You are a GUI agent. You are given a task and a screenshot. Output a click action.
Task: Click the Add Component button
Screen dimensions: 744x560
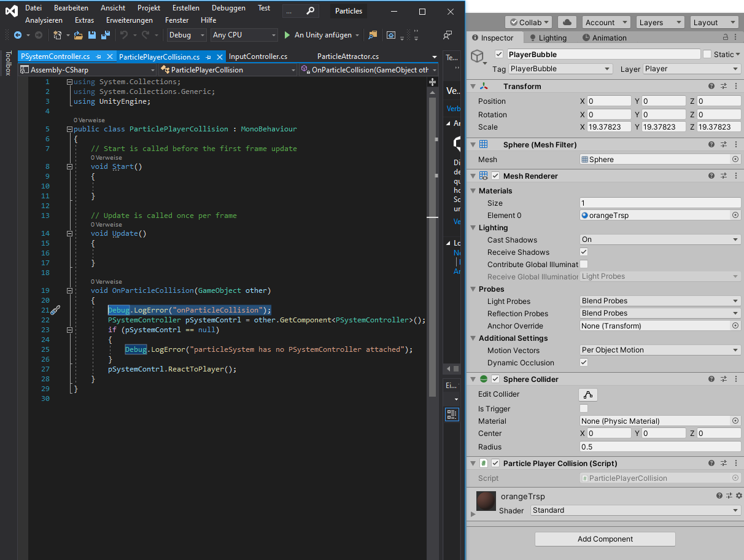[605, 539]
